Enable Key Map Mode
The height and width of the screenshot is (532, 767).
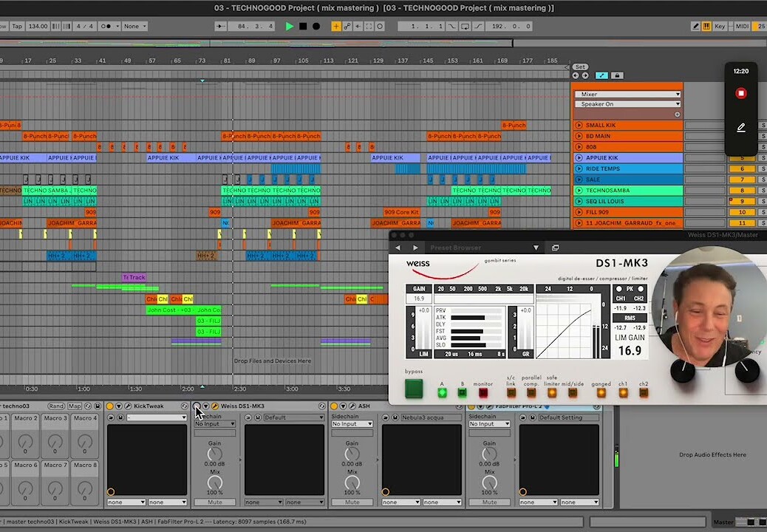click(720, 27)
